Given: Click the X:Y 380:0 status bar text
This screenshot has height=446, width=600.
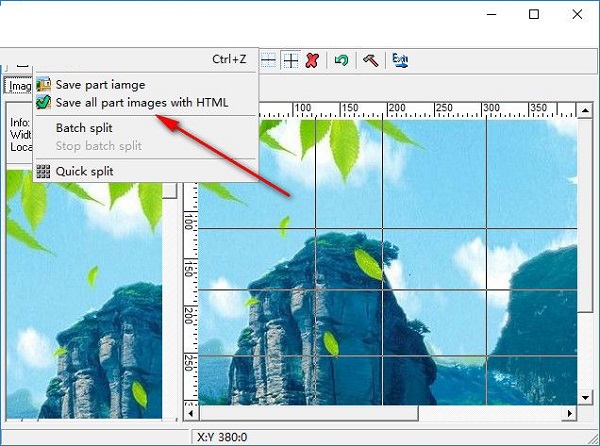Looking at the screenshot, I should 222,437.
